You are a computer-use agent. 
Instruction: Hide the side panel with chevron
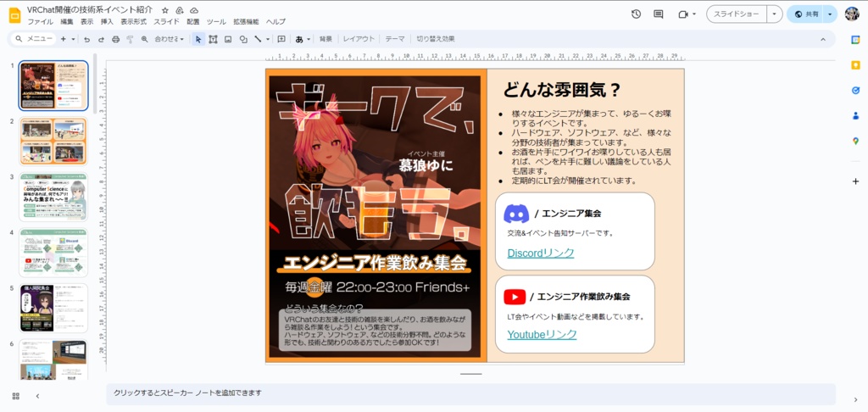coord(855,400)
